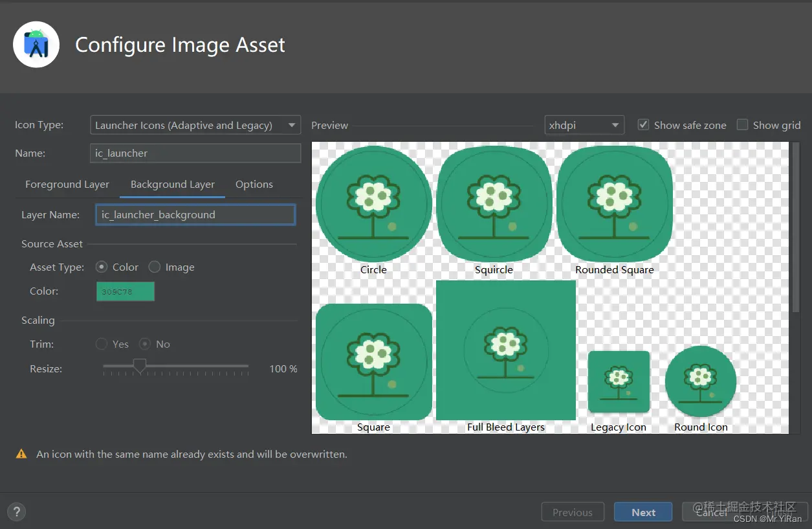This screenshot has width=812, height=529.
Task: Click the Source Asset section label
Action: (x=52, y=243)
